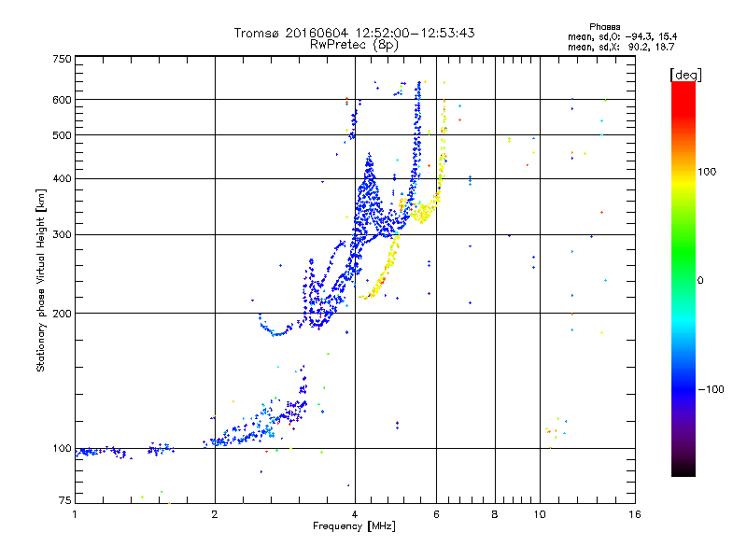Viewport: 747px width, 560px height.
Task: Click the x-axis tick label '1'
Action: pos(75,514)
